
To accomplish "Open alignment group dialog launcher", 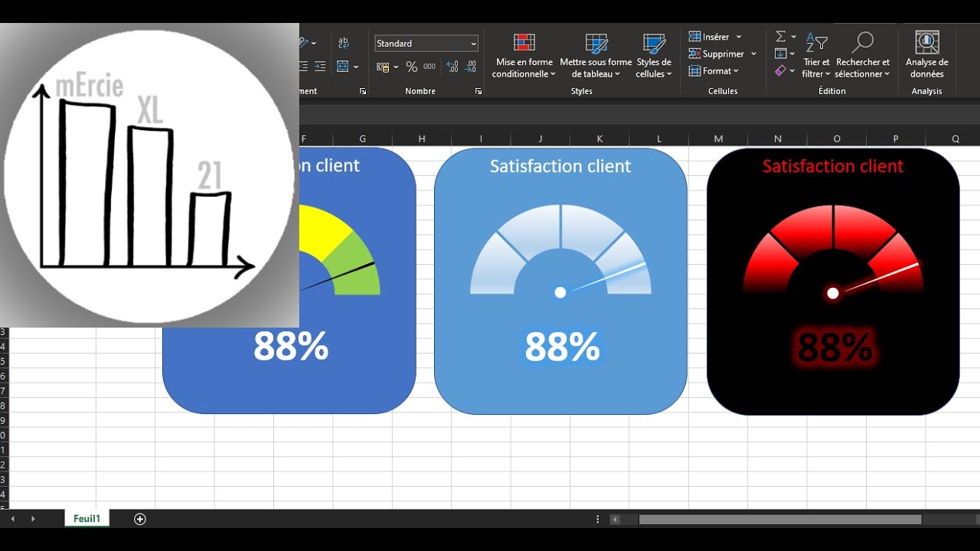I will click(363, 91).
